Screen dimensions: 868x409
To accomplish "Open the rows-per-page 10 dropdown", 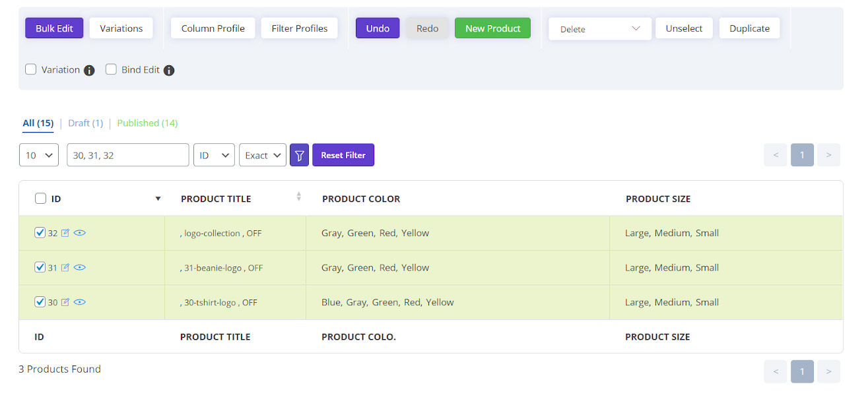I will [39, 155].
